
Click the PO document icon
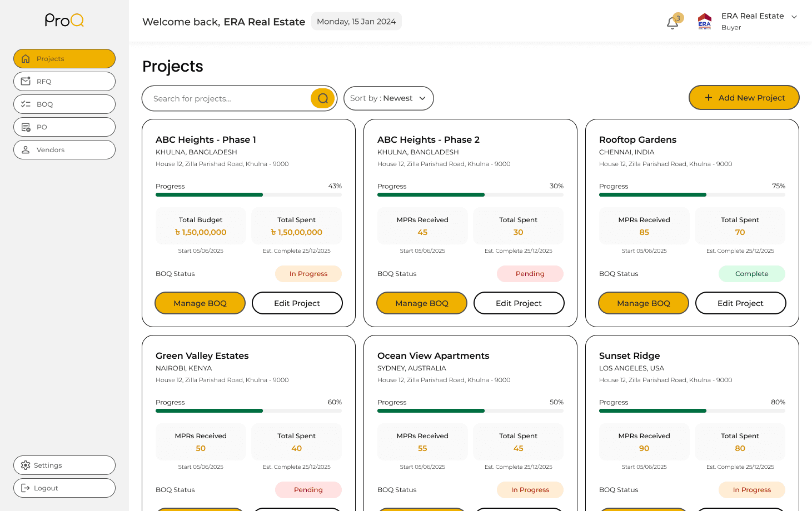point(26,127)
